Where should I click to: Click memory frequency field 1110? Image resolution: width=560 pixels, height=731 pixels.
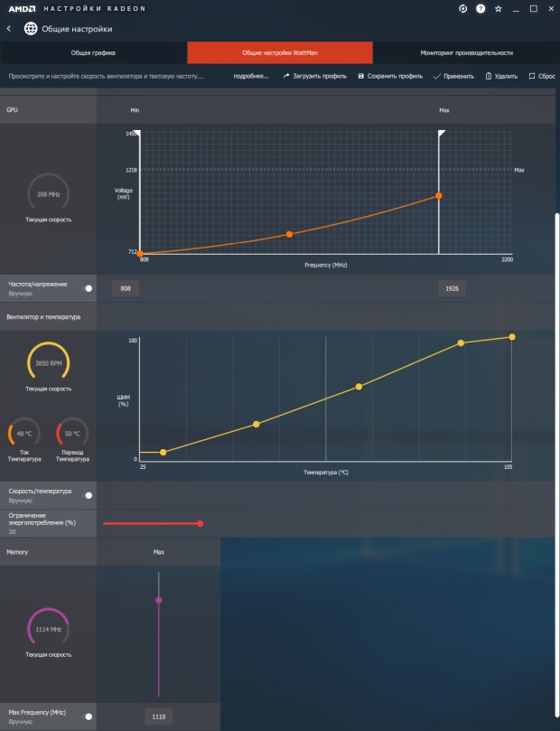[x=158, y=717]
